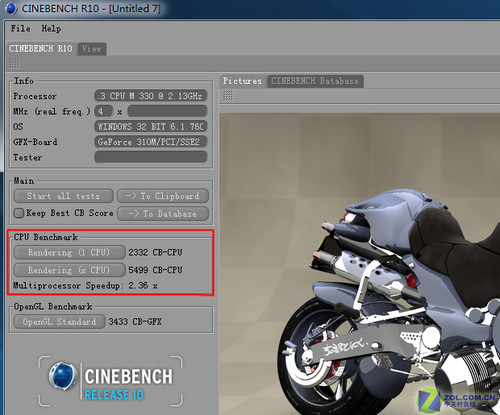The image size is (500, 415).
Task: Run the OpenGL Standard benchmark
Action: click(59, 322)
